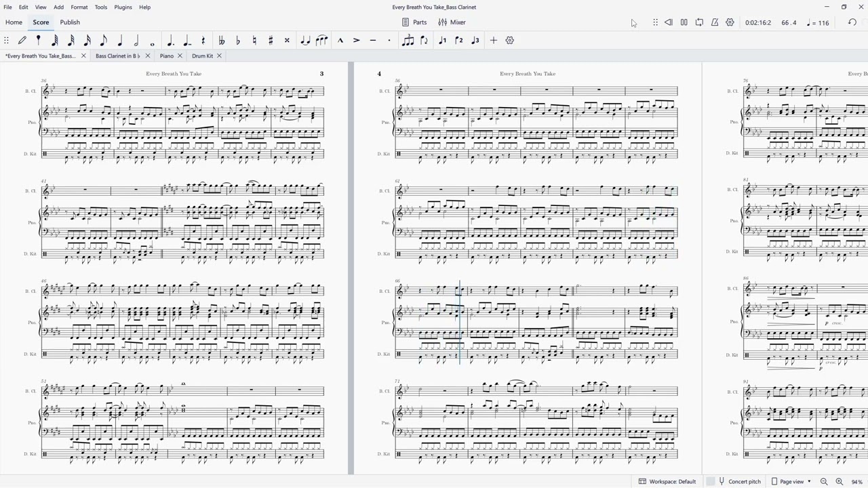The height and width of the screenshot is (488, 868).
Task: Open the Parts dialog
Action: [x=414, y=22]
